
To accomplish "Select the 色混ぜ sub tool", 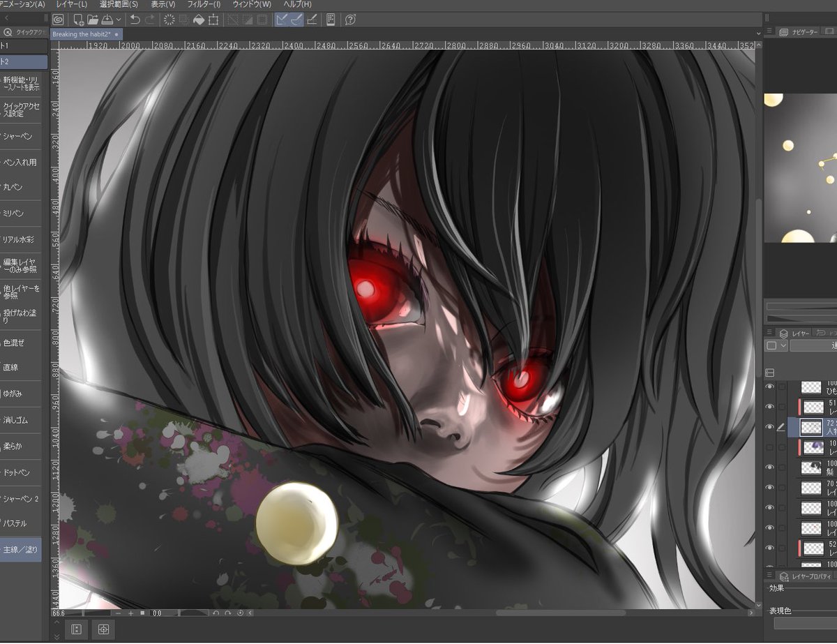I will pyautogui.click(x=20, y=343).
